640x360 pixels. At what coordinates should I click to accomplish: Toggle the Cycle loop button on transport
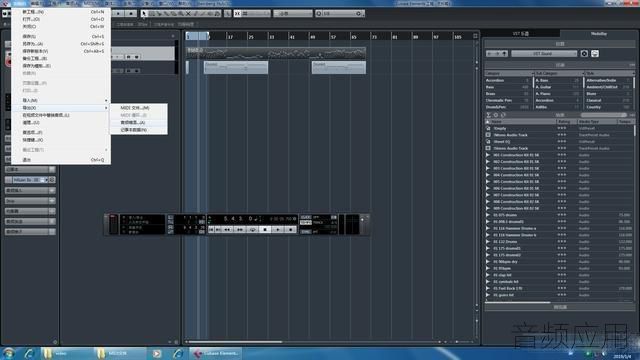click(x=253, y=230)
